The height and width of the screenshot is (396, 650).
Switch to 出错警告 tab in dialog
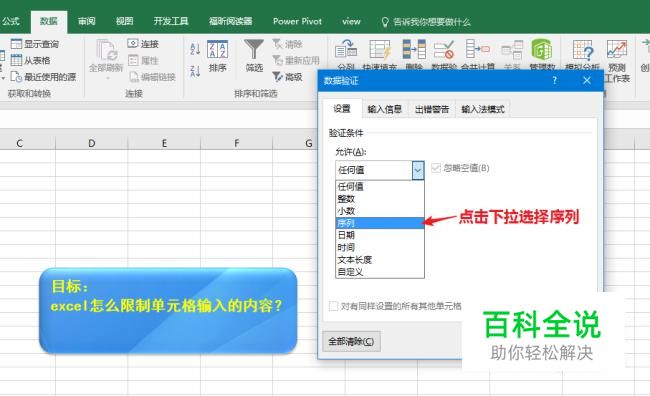click(432, 109)
